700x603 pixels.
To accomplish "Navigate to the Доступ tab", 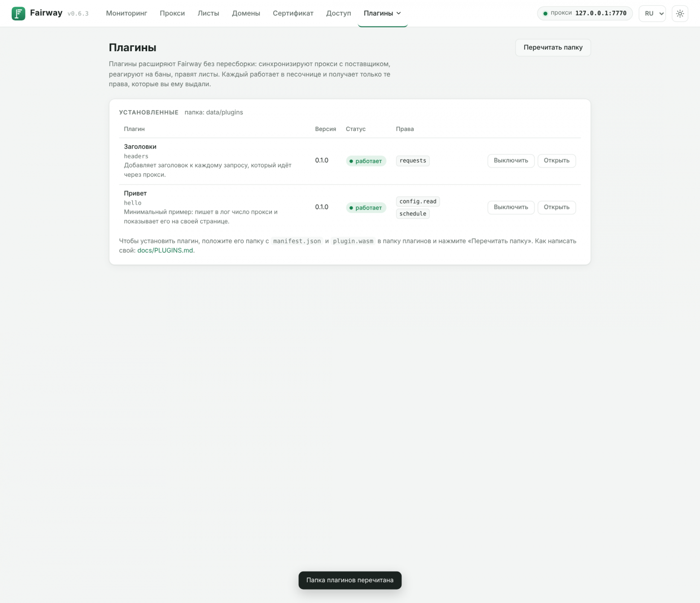I will coord(338,13).
